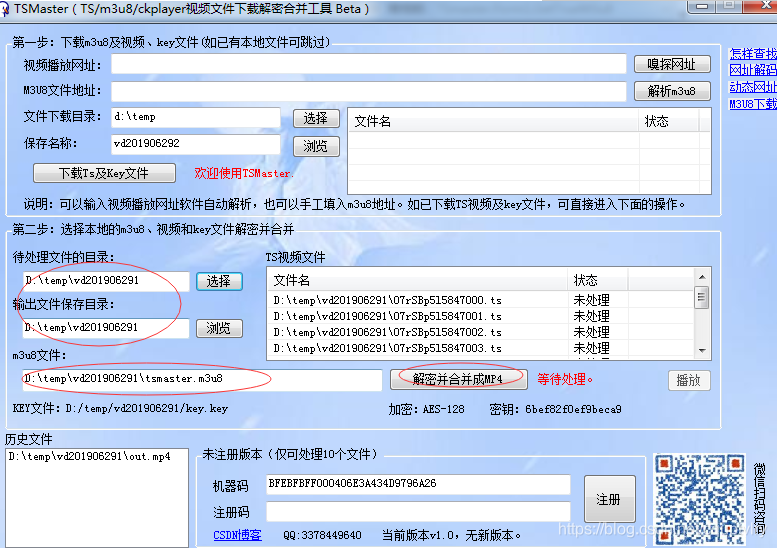777x548 pixels.
Task: Click the 等待处理 status text
Action: [565, 380]
